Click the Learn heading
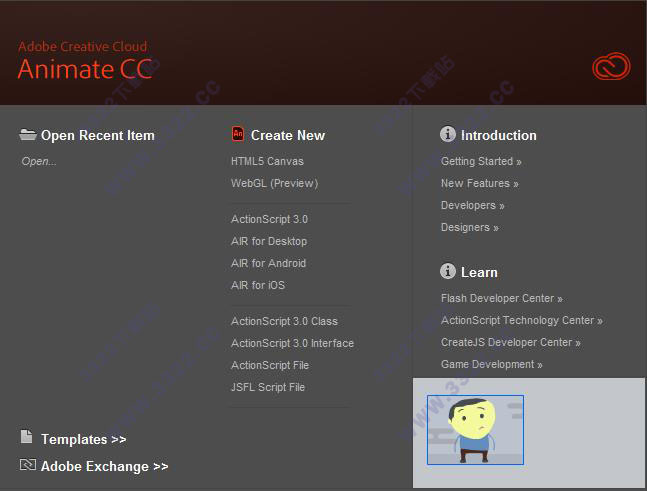This screenshot has height=491, width=647. (x=479, y=272)
